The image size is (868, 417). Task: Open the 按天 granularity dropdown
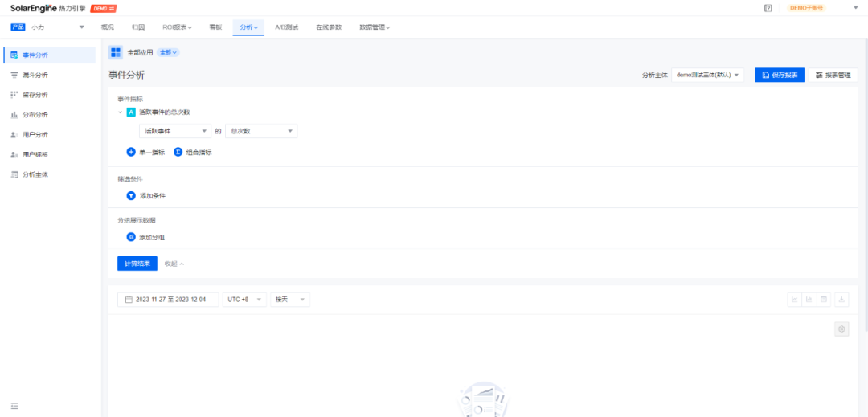click(x=290, y=299)
